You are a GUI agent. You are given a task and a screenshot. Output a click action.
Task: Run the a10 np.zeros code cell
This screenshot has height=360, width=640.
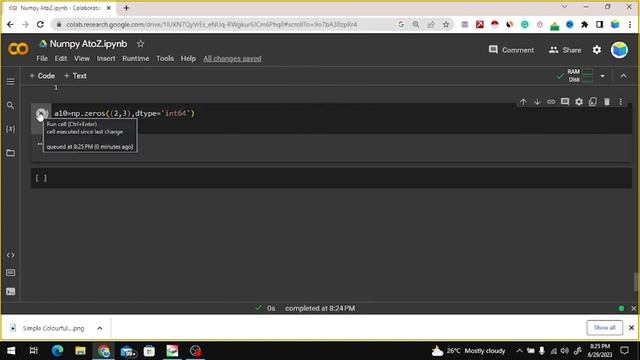point(41,113)
